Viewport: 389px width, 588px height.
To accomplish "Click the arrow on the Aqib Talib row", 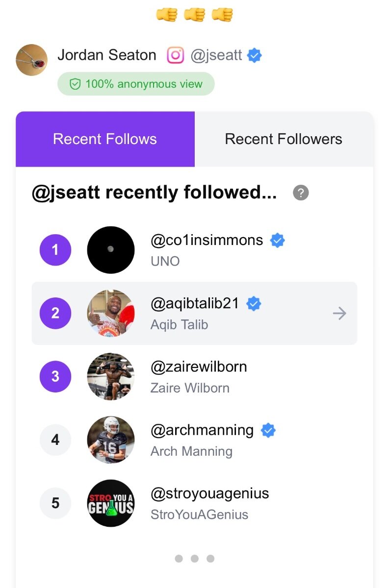I will click(339, 314).
